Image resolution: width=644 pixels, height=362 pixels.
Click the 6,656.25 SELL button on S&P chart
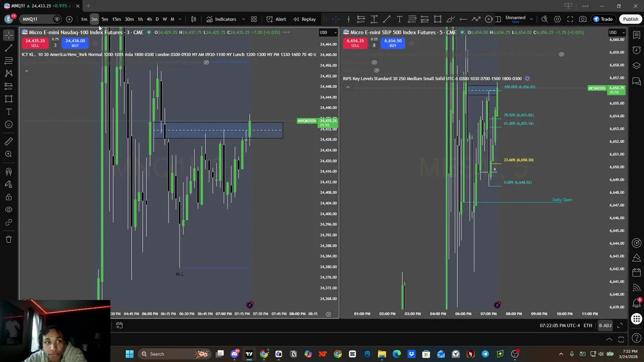click(x=355, y=43)
